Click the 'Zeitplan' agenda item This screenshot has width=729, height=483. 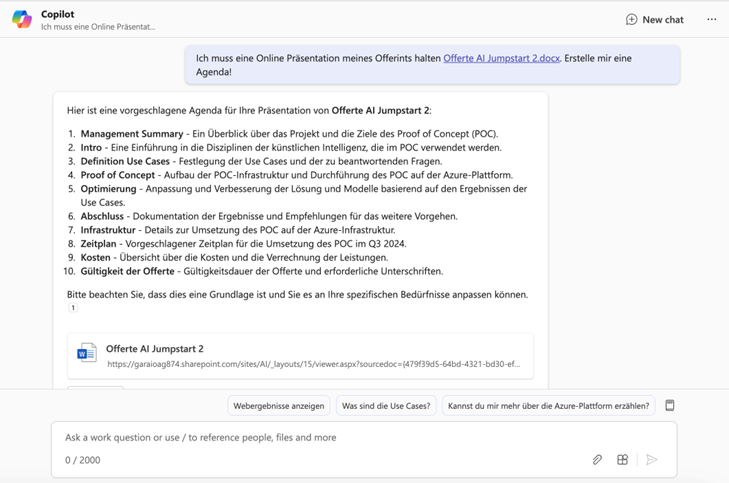[x=99, y=244]
